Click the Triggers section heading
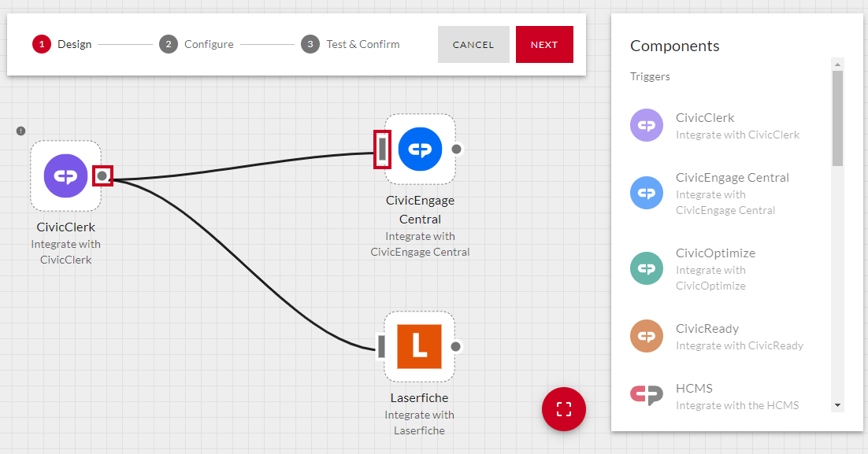This screenshot has height=454, width=868. point(650,76)
